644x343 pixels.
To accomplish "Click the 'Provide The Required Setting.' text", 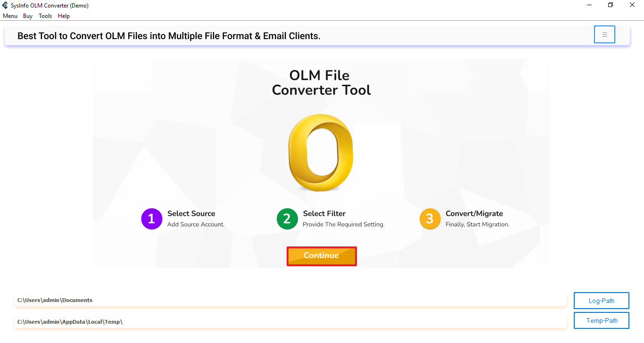I will click(x=344, y=224).
